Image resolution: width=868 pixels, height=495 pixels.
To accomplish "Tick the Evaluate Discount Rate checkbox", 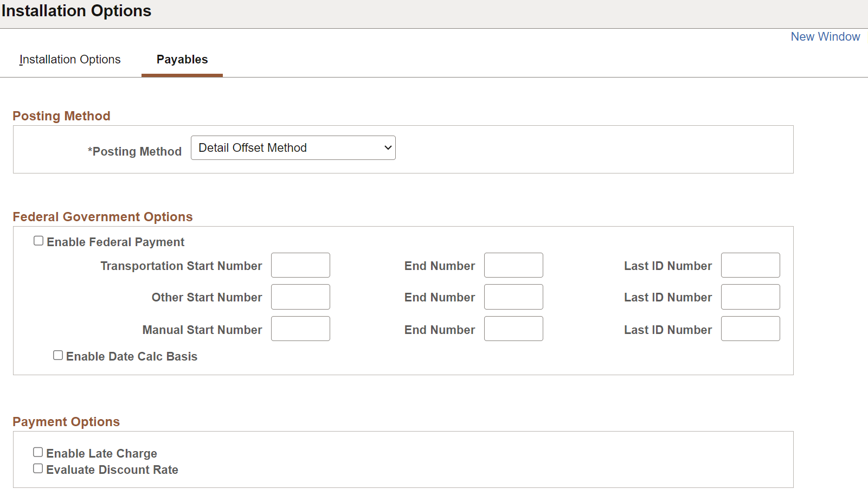I will click(x=38, y=468).
